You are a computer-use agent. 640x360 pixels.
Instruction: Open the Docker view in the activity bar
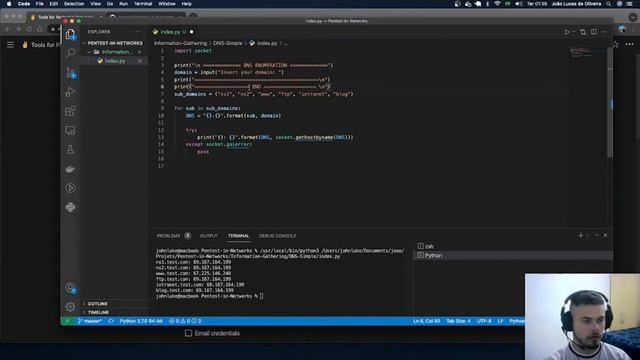point(70,169)
